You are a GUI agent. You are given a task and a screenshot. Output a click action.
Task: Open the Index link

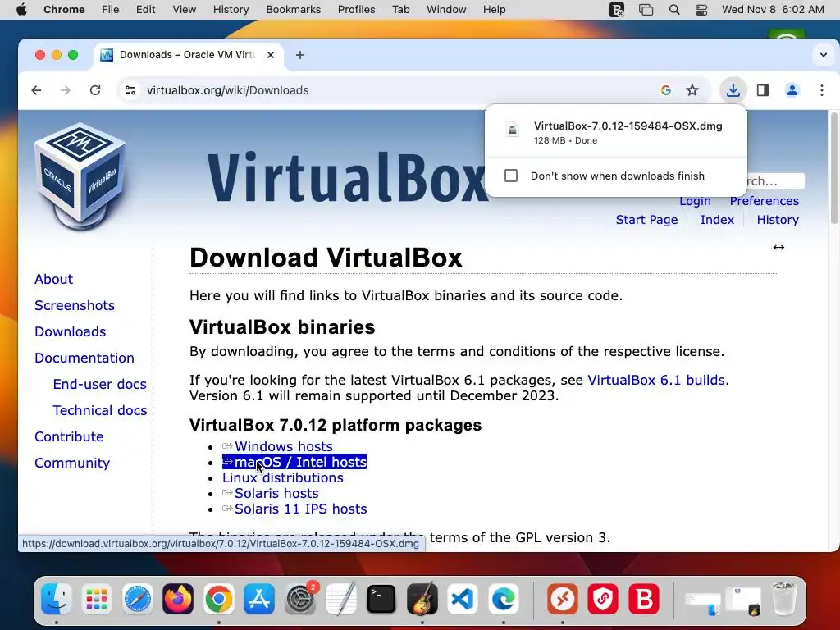[717, 220]
